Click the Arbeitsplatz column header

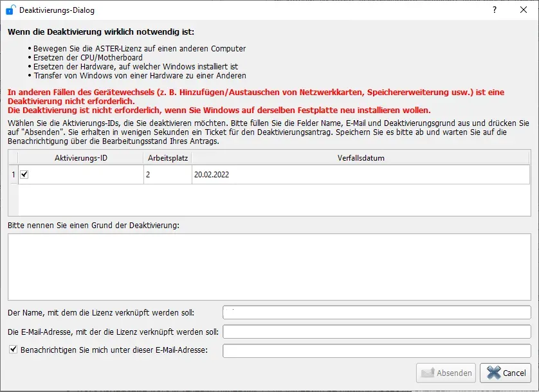pos(167,158)
